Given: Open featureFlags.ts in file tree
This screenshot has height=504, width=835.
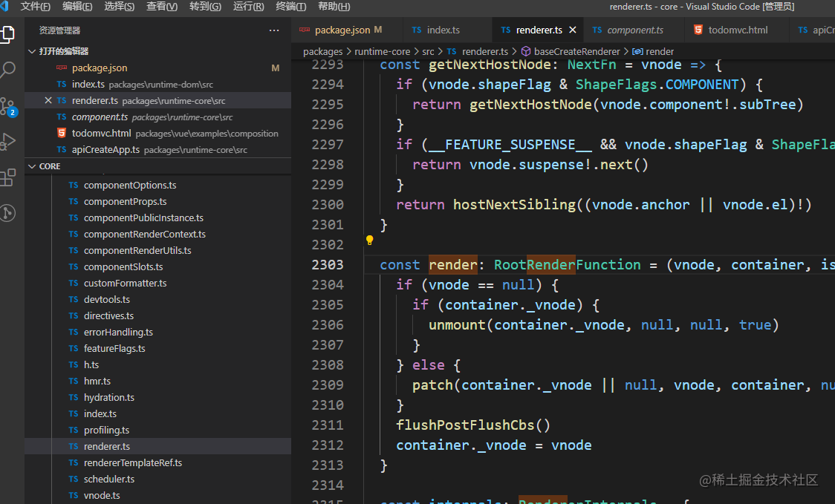Looking at the screenshot, I should coord(158,348).
